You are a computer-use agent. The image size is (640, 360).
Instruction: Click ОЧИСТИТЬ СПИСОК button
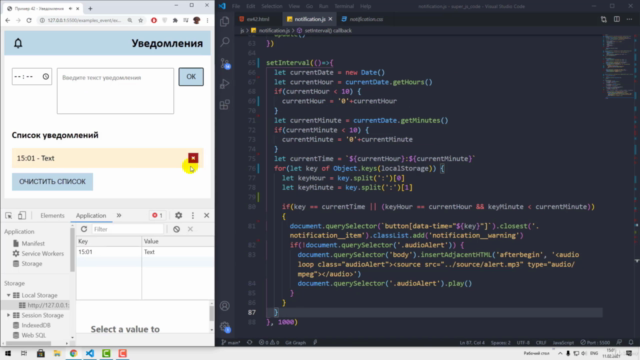(x=52, y=182)
